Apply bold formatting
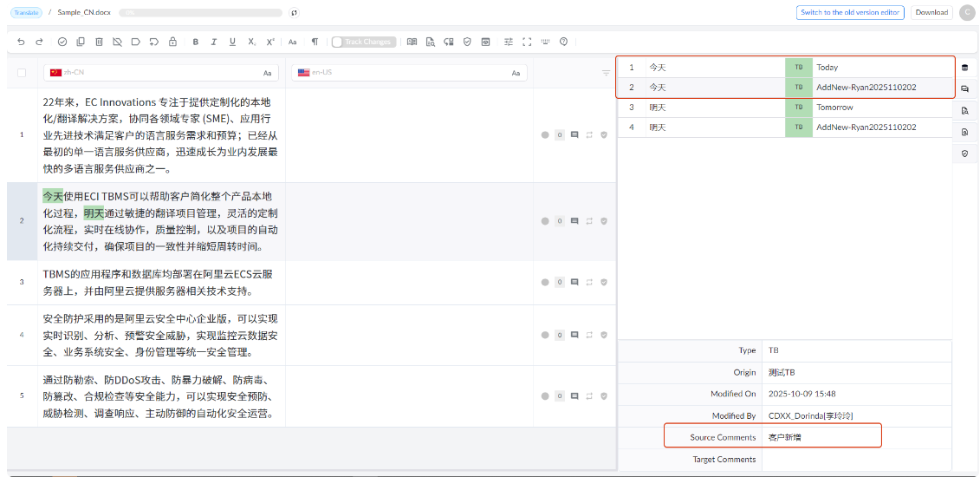Image resolution: width=980 pixels, height=477 pixels. coord(196,42)
